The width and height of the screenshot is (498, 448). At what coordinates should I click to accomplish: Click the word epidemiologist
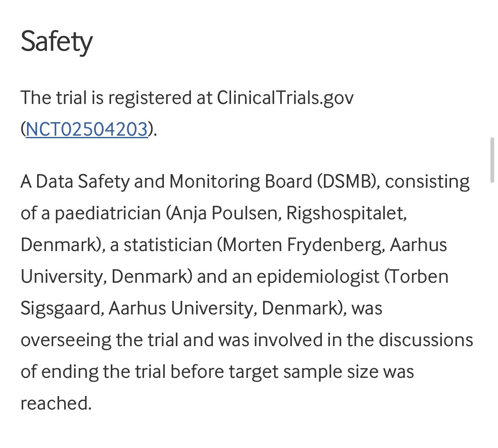pyautogui.click(x=318, y=276)
